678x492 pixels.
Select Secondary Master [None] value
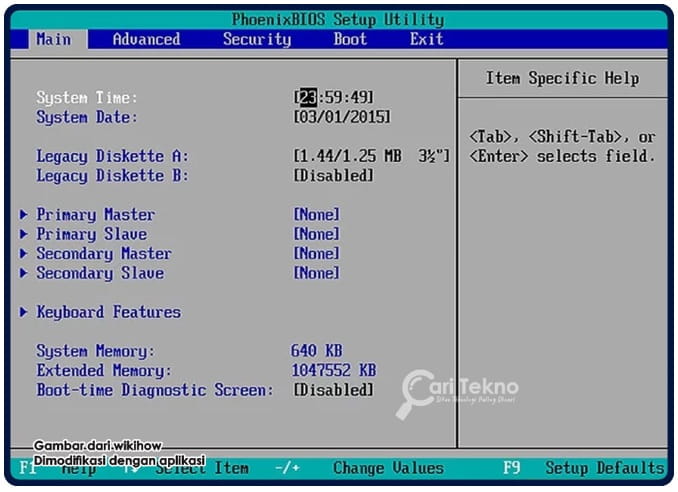(317, 253)
